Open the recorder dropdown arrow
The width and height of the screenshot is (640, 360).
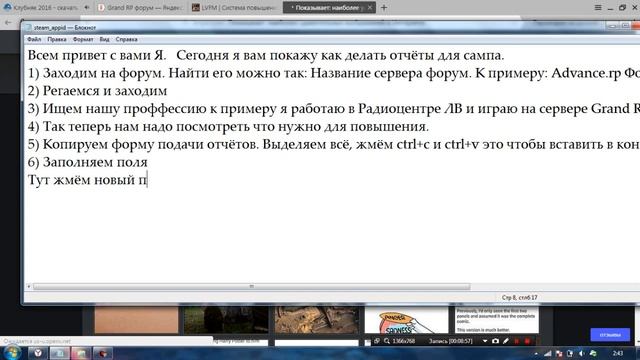pyautogui.click(x=485, y=341)
